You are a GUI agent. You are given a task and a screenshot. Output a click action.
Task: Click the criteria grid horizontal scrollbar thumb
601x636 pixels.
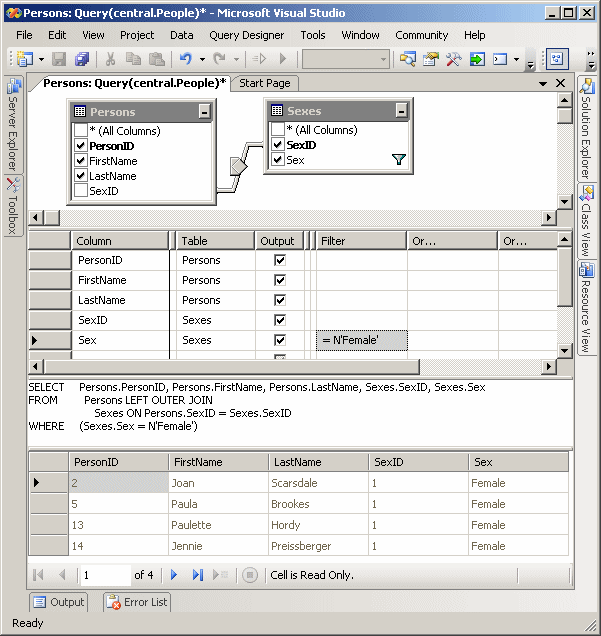pos(232,367)
